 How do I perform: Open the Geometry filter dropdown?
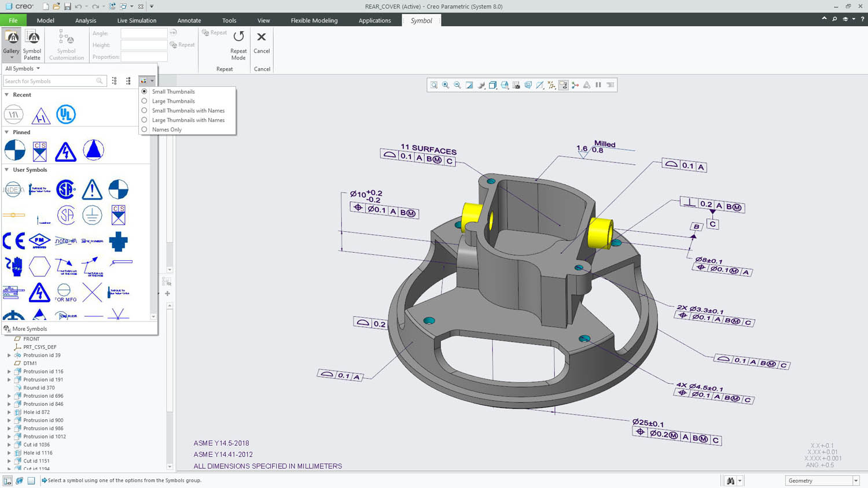coord(822,480)
